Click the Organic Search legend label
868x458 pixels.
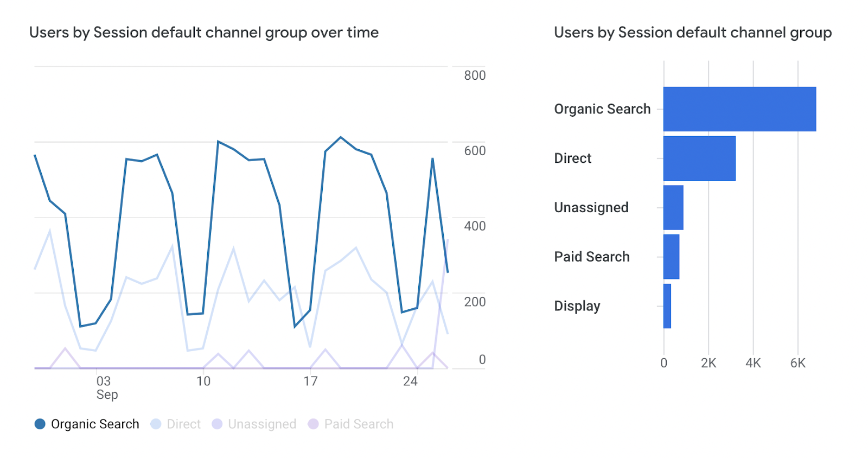tap(95, 424)
